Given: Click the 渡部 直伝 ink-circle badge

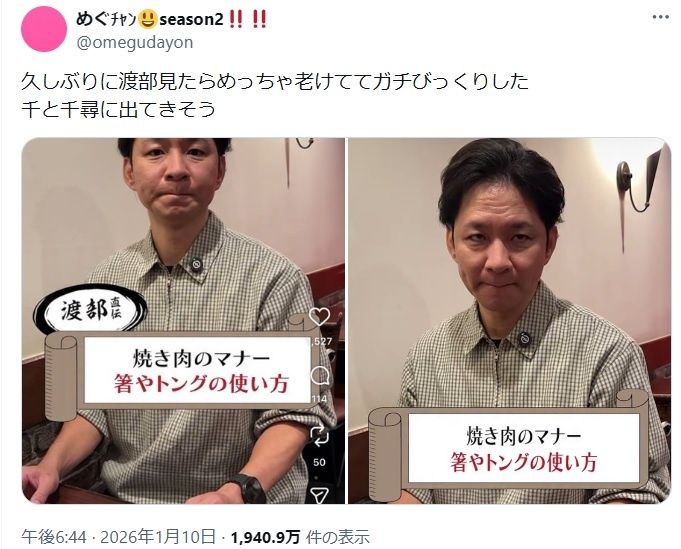Looking at the screenshot, I should click(91, 310).
